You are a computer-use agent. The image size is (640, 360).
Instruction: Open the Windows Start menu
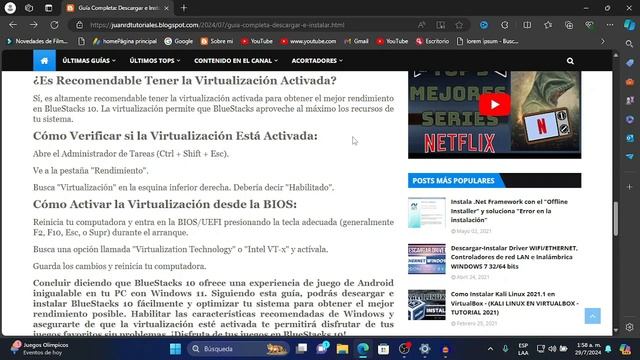(x=176, y=349)
